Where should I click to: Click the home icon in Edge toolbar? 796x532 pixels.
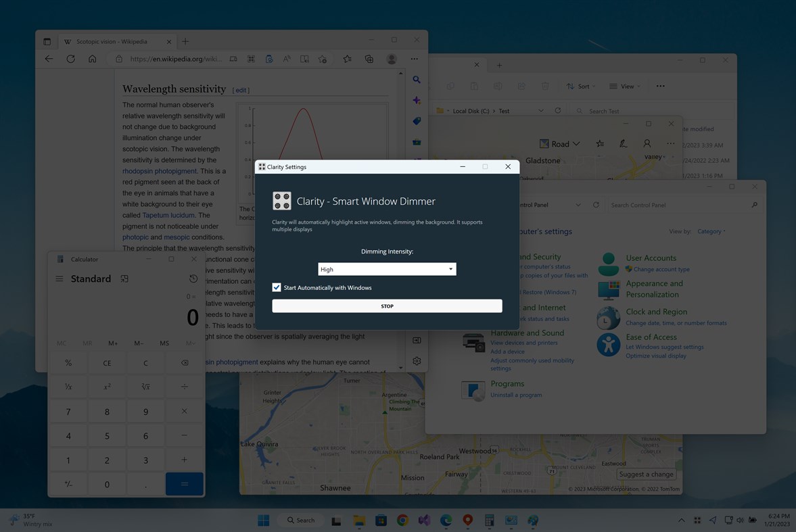point(93,59)
